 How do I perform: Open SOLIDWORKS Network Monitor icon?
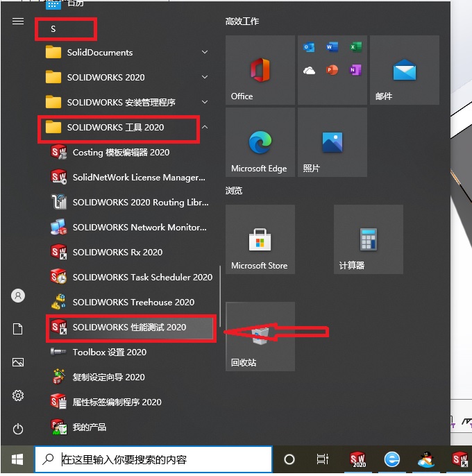[x=58, y=227]
